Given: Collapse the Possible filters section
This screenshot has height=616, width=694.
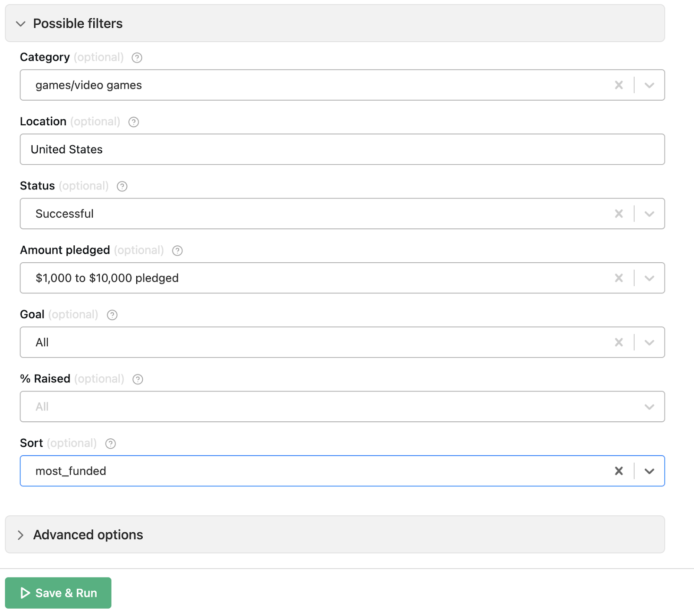Looking at the screenshot, I should point(21,23).
